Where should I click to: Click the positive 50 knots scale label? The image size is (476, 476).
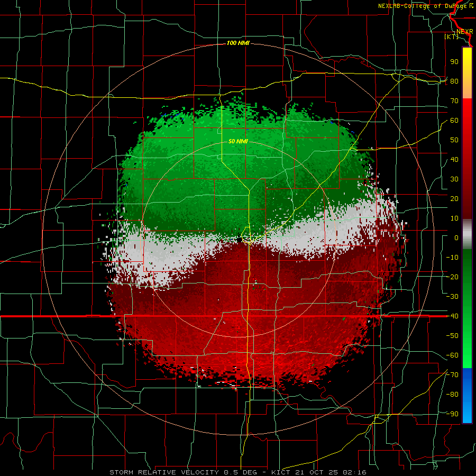454,140
